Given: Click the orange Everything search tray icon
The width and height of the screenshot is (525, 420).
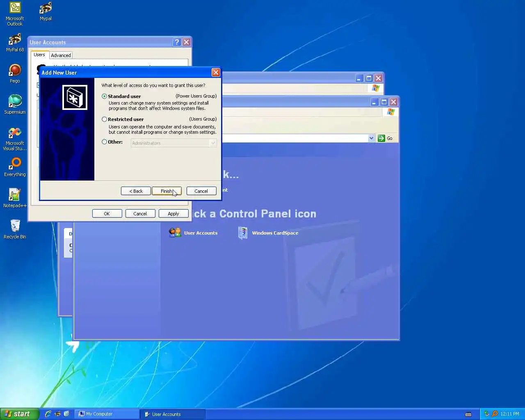Looking at the screenshot, I should (495, 414).
